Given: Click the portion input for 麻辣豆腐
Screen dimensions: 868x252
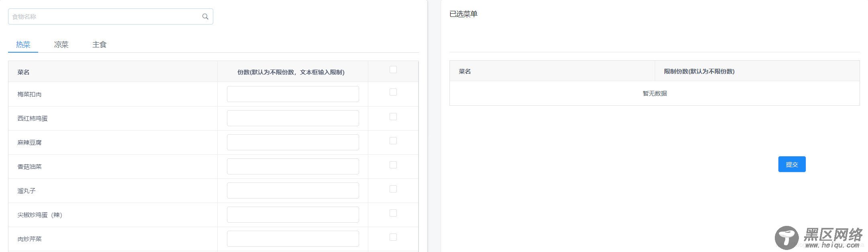Looking at the screenshot, I should point(293,142).
